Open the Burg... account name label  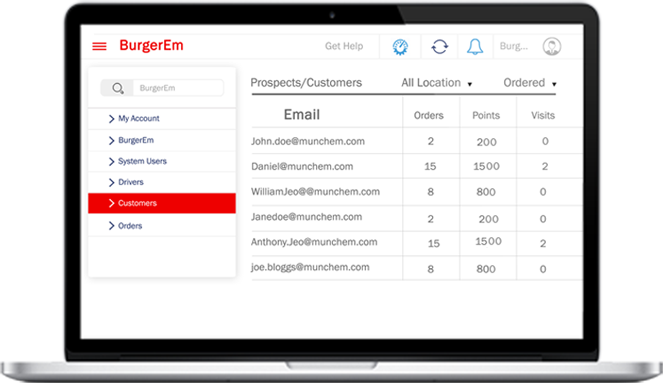pos(514,46)
